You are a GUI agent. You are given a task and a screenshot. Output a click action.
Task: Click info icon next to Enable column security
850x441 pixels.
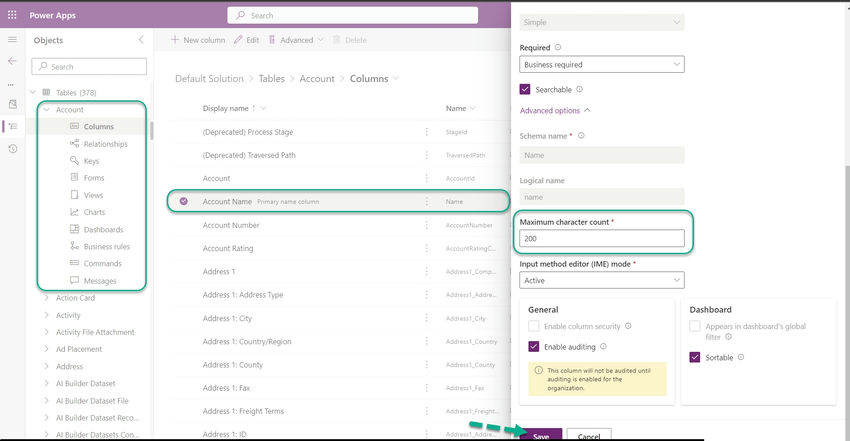tap(628, 326)
